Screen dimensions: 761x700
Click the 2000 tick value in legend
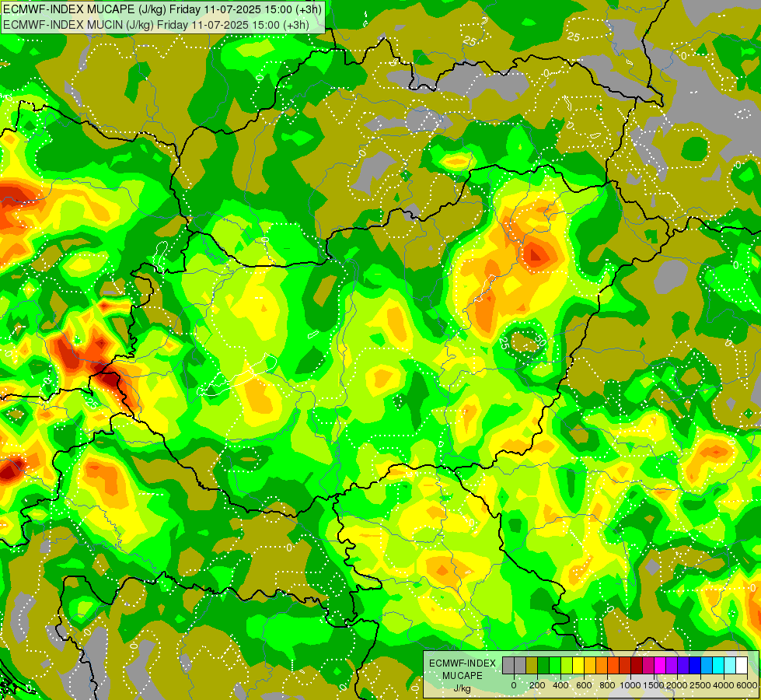point(677,685)
